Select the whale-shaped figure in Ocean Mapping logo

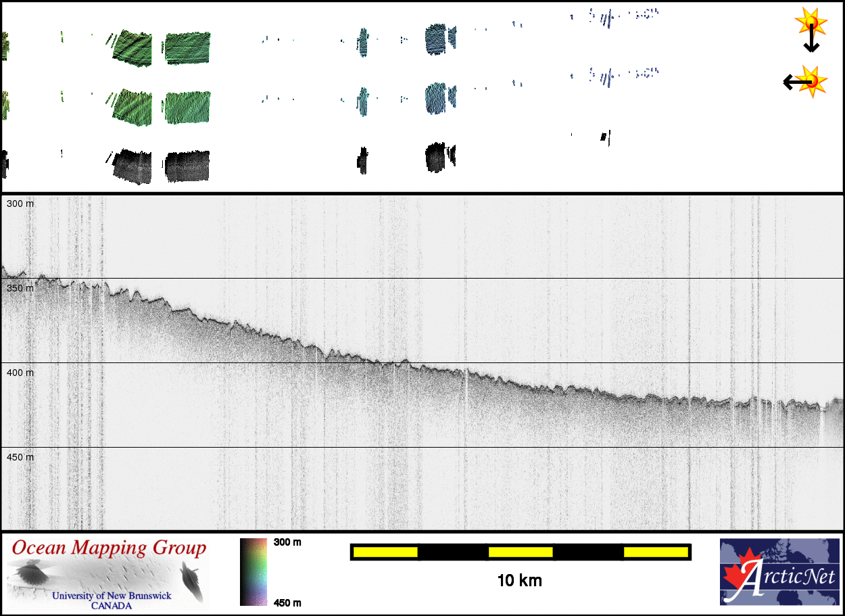pos(191,582)
